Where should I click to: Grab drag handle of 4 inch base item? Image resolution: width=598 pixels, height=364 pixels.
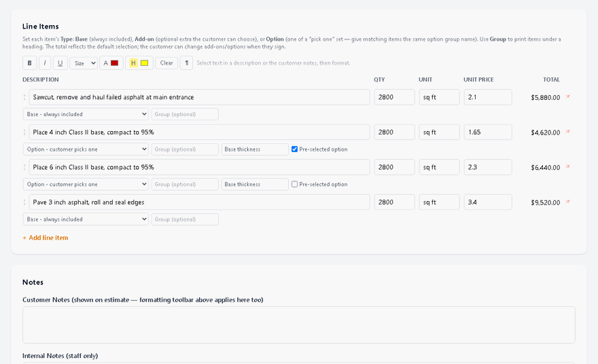click(x=24, y=132)
